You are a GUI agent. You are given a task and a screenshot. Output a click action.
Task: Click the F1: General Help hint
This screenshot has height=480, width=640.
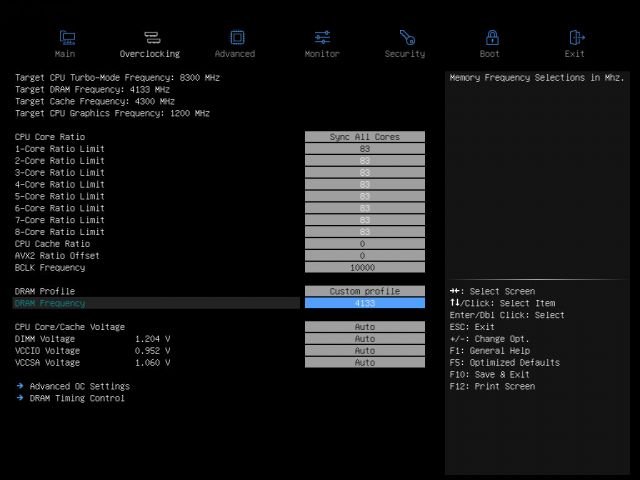[489, 351]
